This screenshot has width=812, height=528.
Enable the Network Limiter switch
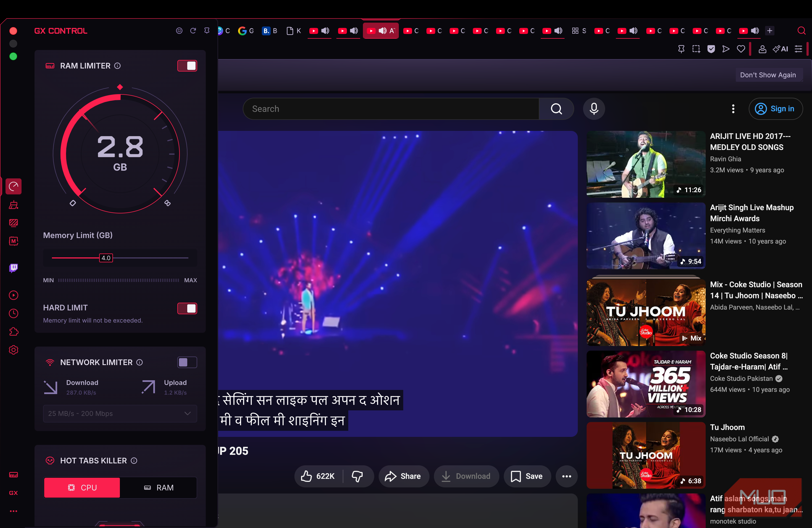tap(187, 362)
